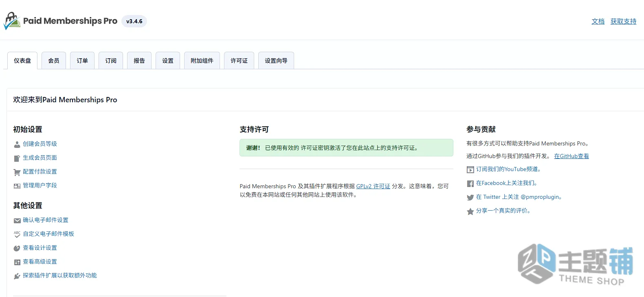Switch to the 仪表盘 tab
The width and height of the screenshot is (644, 297).
point(22,61)
